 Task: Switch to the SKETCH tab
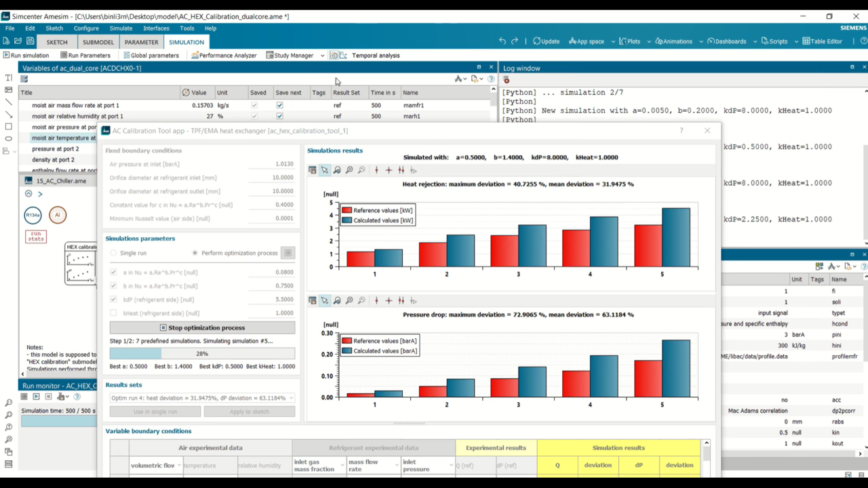57,42
